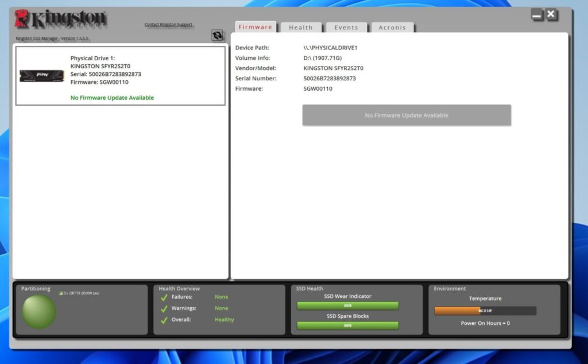Open the Events tab
The width and height of the screenshot is (588, 364).
pyautogui.click(x=346, y=28)
